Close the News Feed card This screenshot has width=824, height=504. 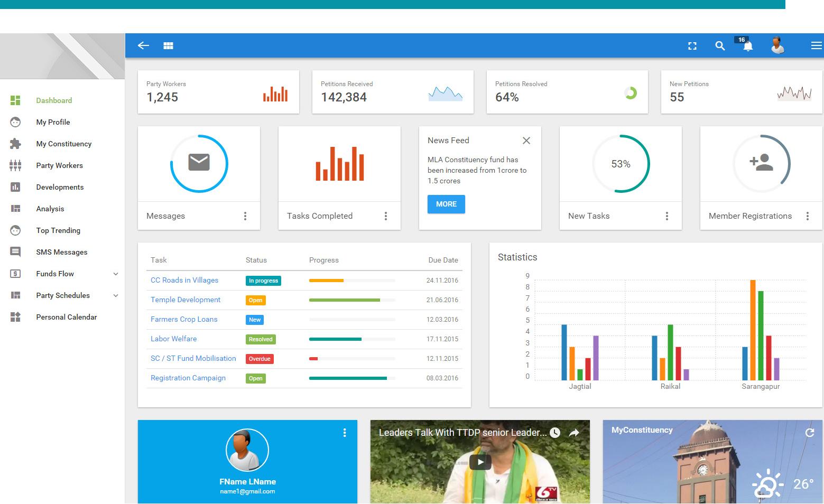pos(526,141)
